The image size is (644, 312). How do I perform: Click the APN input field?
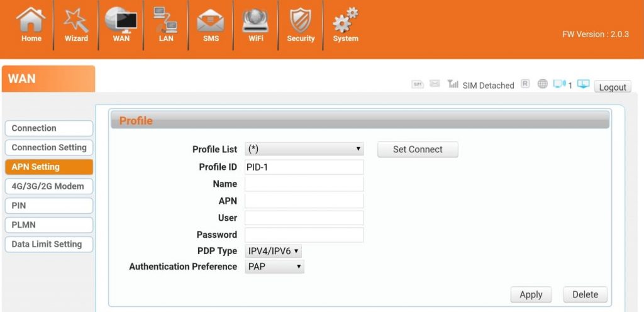pos(304,201)
